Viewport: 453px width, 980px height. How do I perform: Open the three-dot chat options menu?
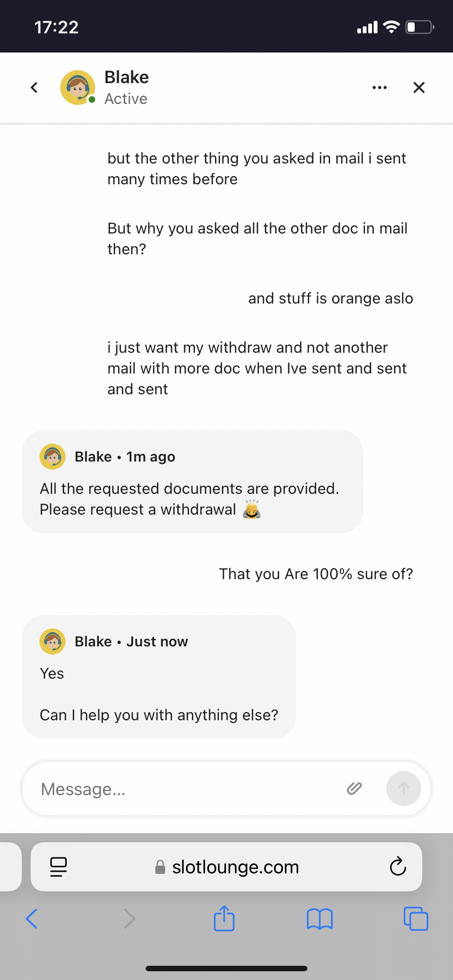coord(379,87)
